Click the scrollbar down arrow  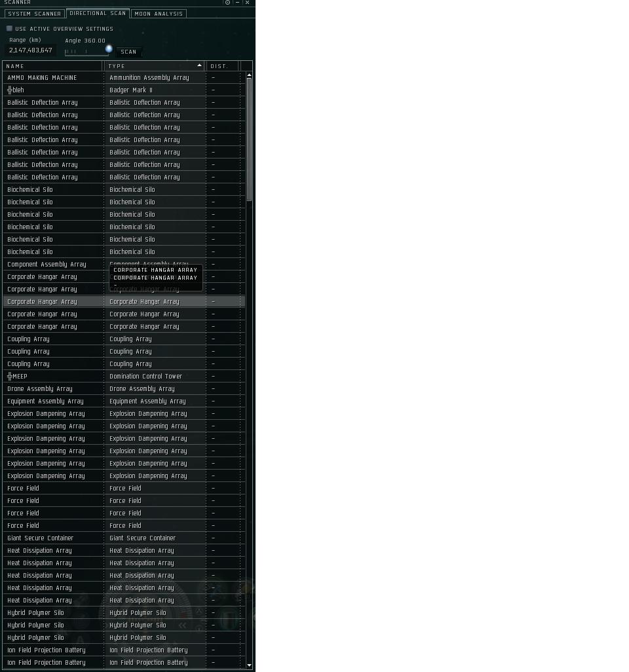tap(249, 665)
